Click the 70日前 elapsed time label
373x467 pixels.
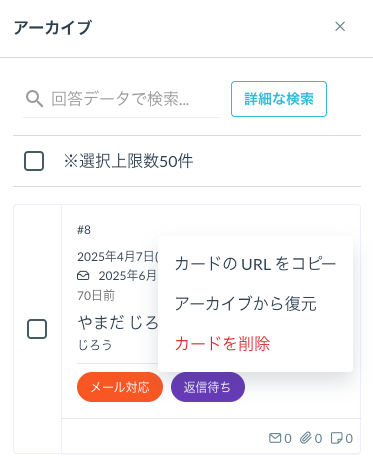pyautogui.click(x=96, y=295)
